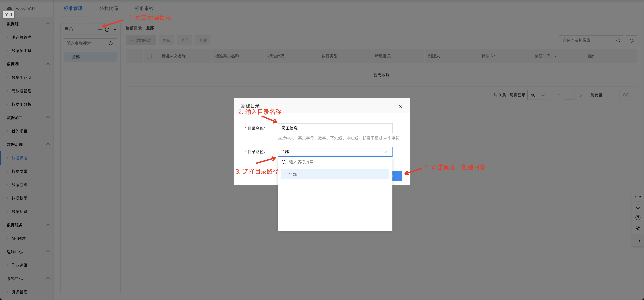Go to next page arrow
The height and width of the screenshot is (300, 644).
tap(581, 95)
